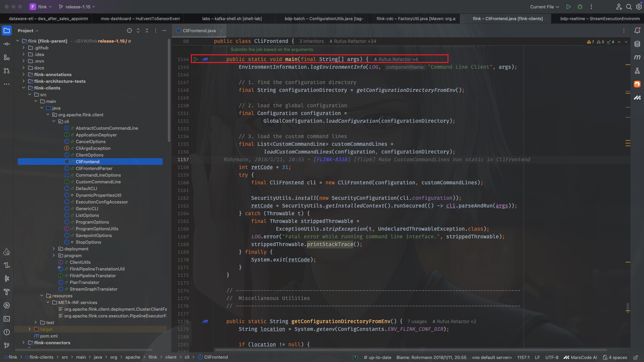Open Project view mode dropdown

click(x=28, y=31)
